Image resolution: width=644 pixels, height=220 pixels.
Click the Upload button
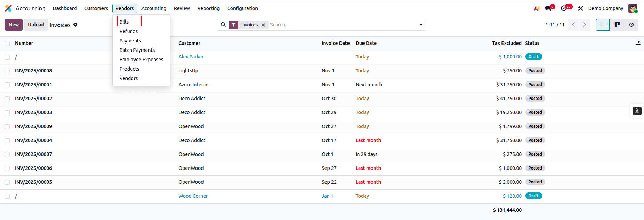[36, 25]
